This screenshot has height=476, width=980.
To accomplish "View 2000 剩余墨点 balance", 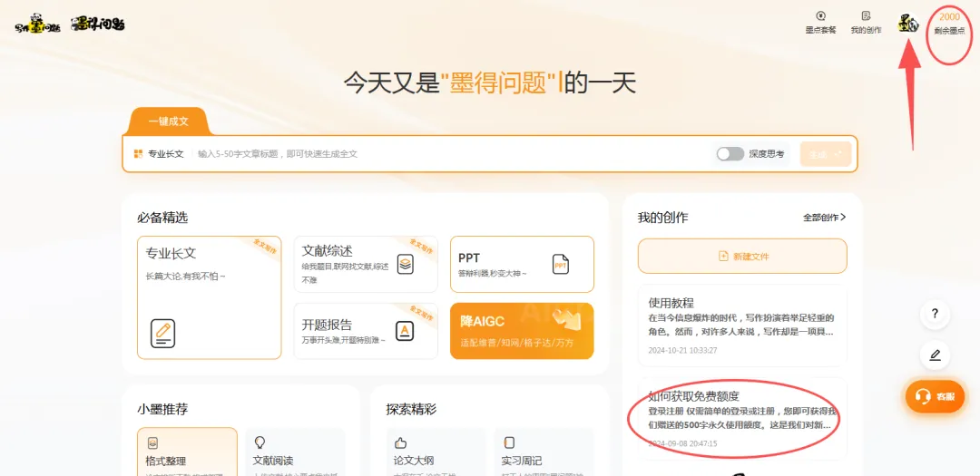I will click(949, 23).
